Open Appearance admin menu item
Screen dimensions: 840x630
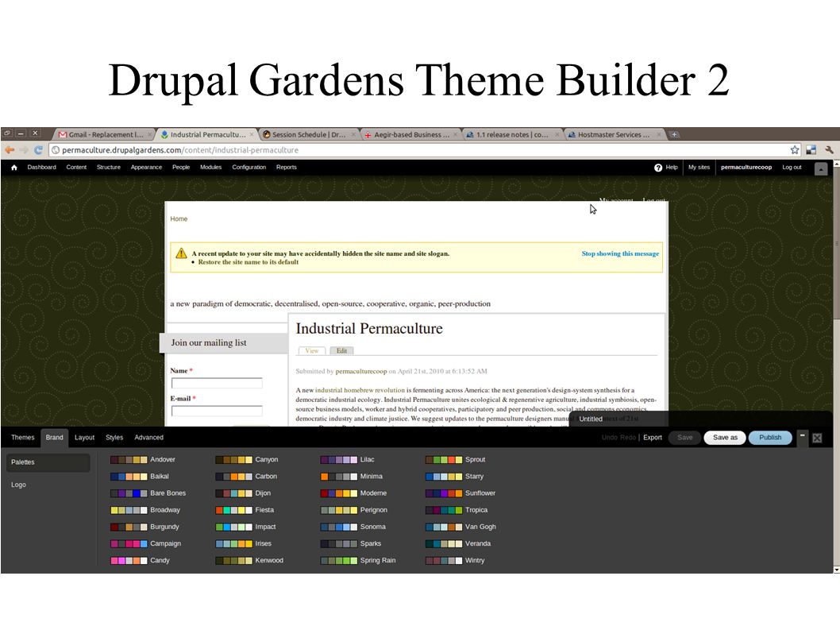(146, 168)
